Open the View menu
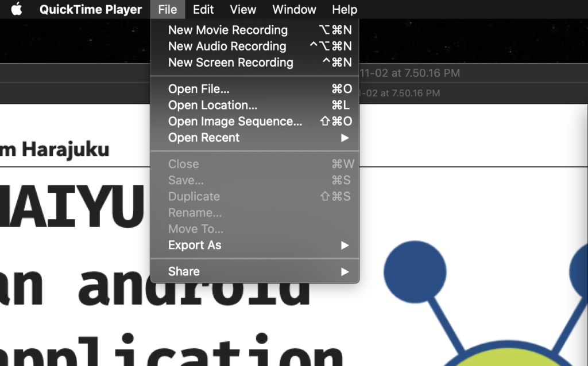Screen dimensions: 588x366 (243, 9)
